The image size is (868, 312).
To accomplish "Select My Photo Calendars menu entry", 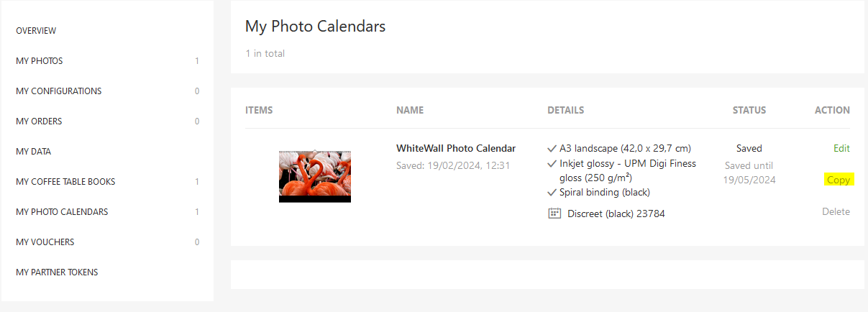I will 62,212.
